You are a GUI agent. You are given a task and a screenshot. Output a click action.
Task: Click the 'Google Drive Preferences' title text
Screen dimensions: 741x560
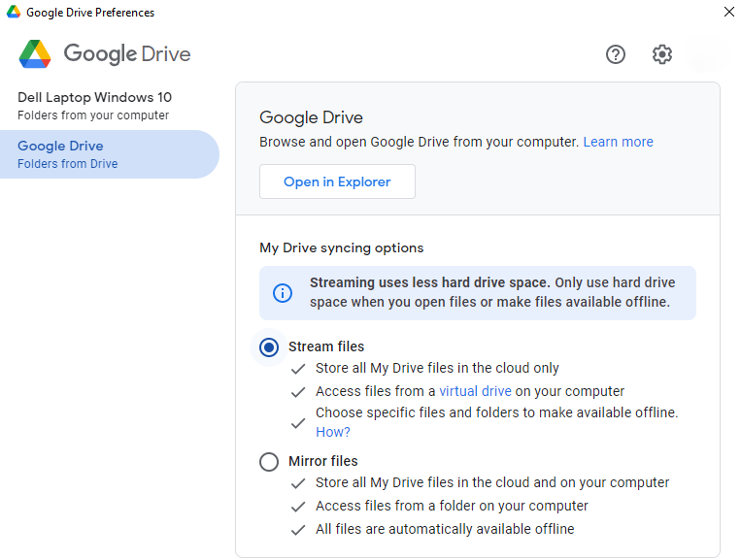[x=90, y=13]
